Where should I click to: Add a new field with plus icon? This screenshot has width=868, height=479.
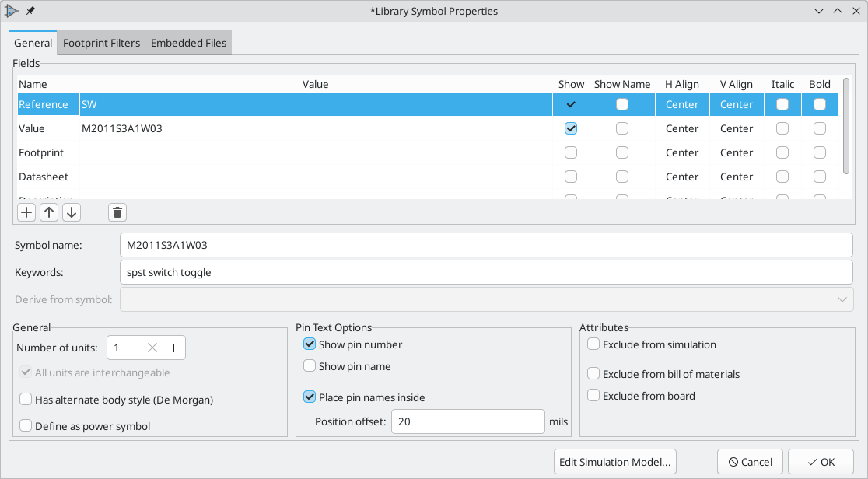(26, 212)
